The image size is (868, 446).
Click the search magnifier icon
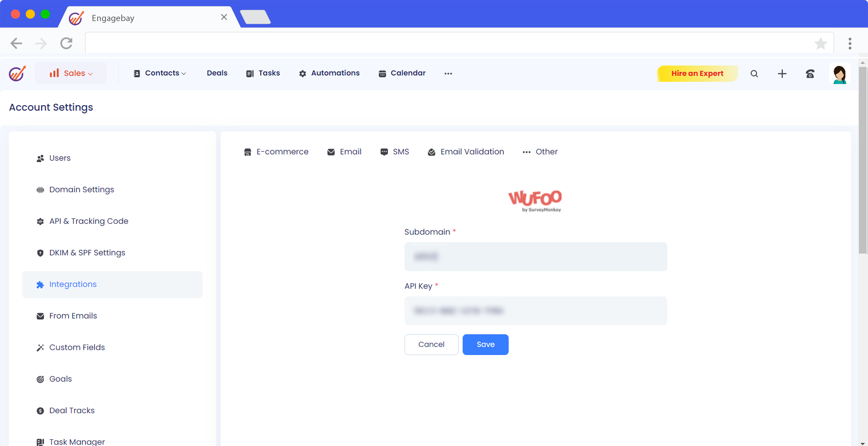(754, 74)
